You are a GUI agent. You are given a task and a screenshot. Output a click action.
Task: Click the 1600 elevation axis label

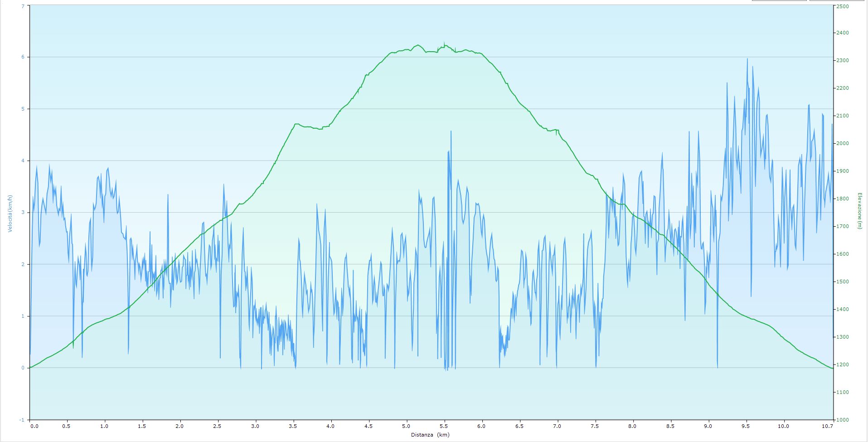pyautogui.click(x=843, y=254)
